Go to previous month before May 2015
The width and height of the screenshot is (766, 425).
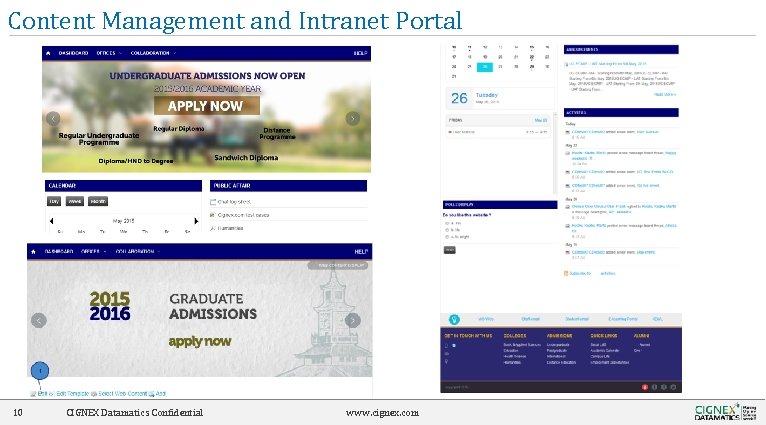click(52, 221)
